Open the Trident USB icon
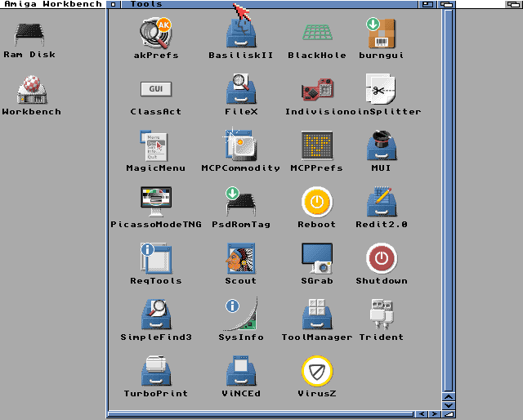The height and width of the screenshot is (420, 523). 381,315
